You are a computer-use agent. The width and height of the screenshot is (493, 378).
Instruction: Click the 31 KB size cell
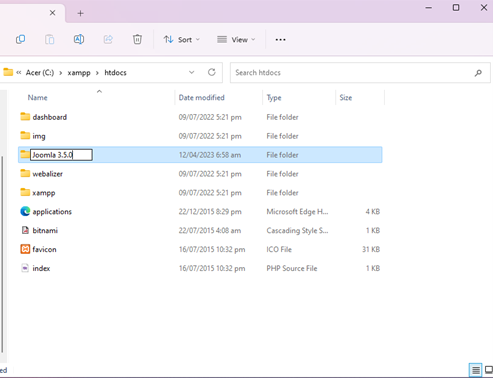pos(371,249)
